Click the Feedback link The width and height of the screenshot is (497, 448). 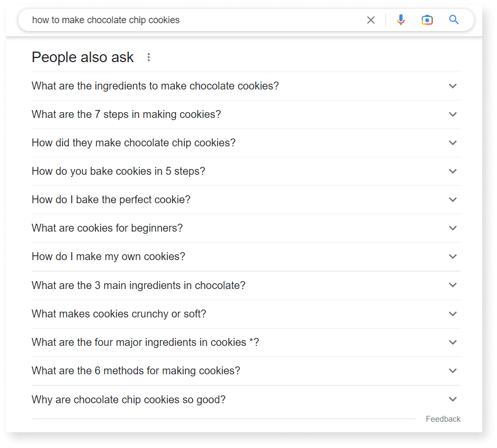pyautogui.click(x=443, y=419)
